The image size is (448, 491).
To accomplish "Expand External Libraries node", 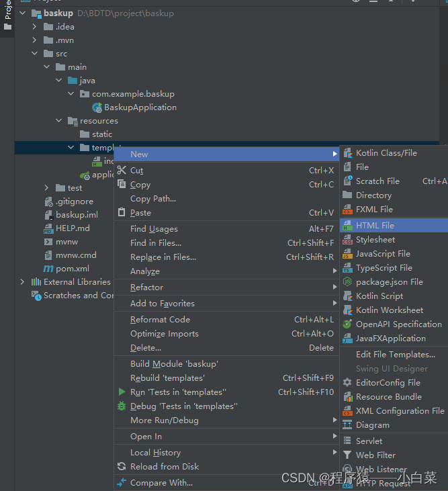I will (x=22, y=282).
